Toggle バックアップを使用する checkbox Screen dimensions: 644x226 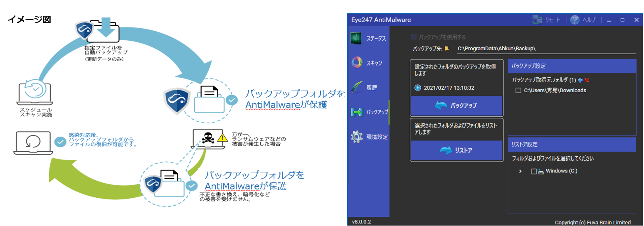tap(413, 37)
